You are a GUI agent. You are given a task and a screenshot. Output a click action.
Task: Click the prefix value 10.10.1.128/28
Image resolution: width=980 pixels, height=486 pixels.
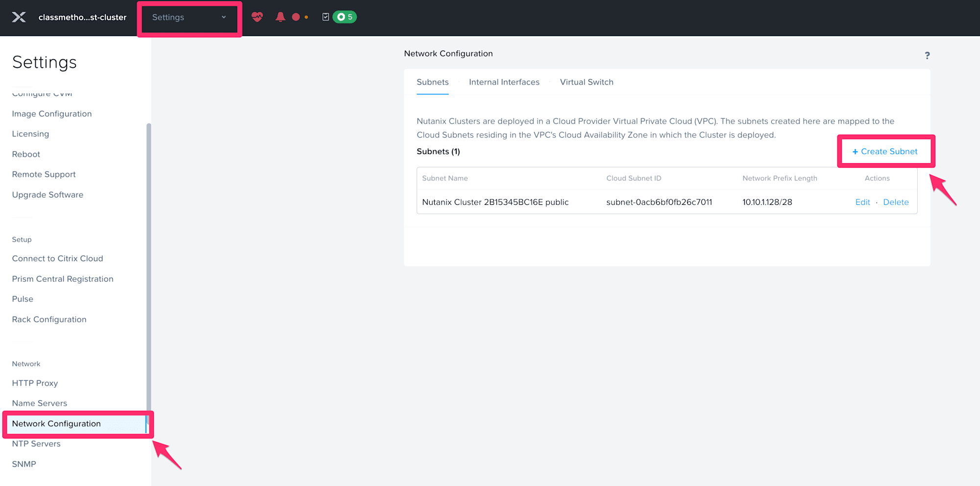[767, 202]
